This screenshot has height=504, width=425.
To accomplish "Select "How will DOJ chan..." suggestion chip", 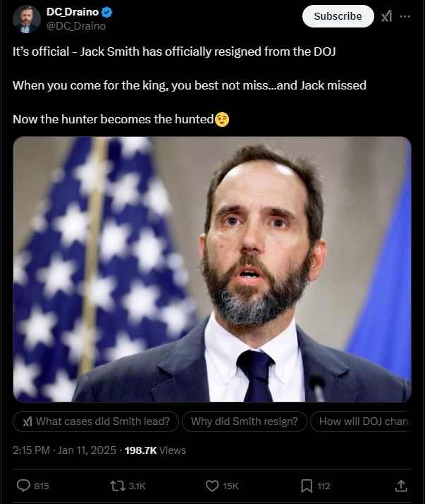I will click(361, 422).
